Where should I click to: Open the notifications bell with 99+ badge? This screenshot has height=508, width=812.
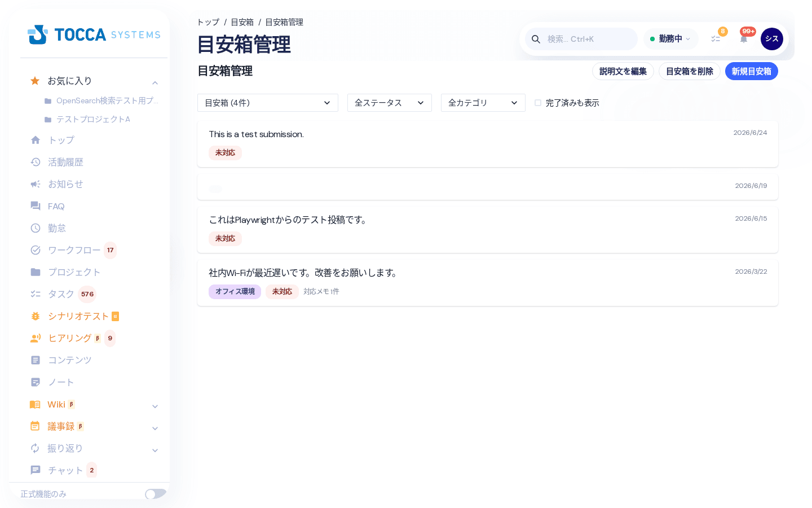click(744, 39)
